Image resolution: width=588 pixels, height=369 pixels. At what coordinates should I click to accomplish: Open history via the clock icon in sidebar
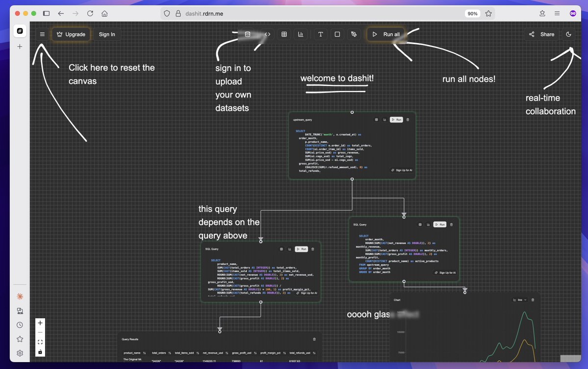point(20,324)
